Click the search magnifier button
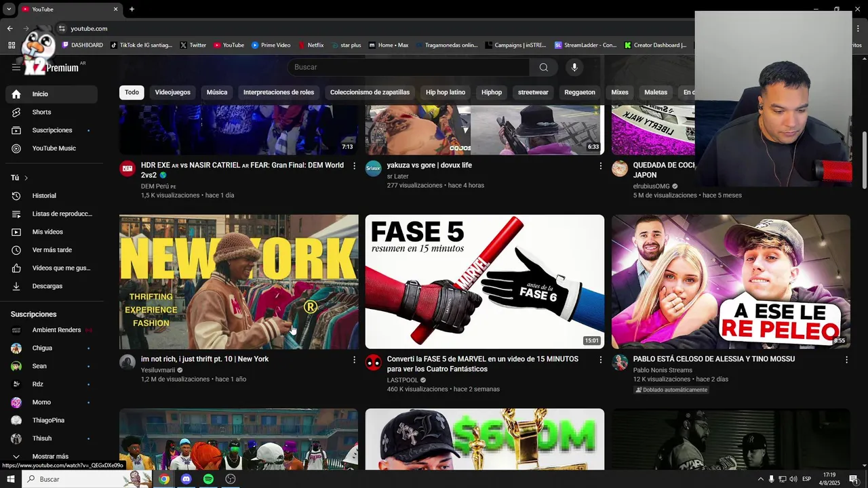 coord(543,67)
